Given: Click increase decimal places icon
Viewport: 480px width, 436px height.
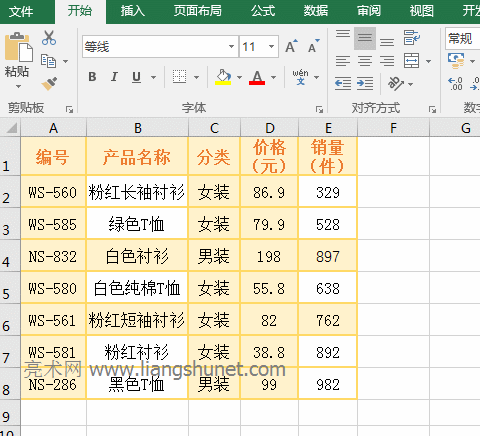Looking at the screenshot, I should 455,84.
